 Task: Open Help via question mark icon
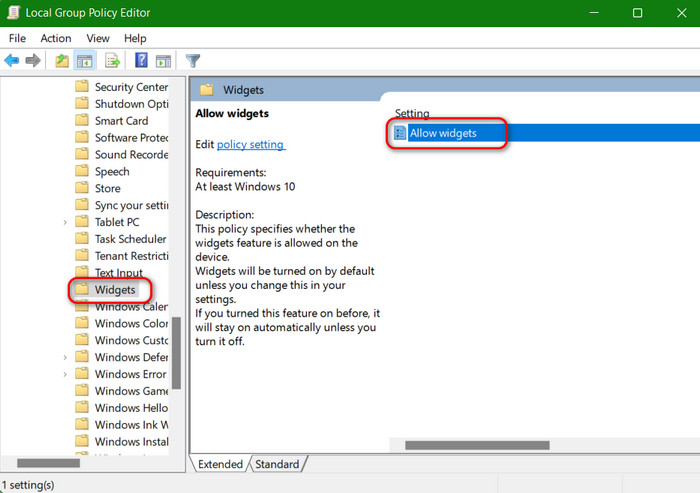point(141,60)
